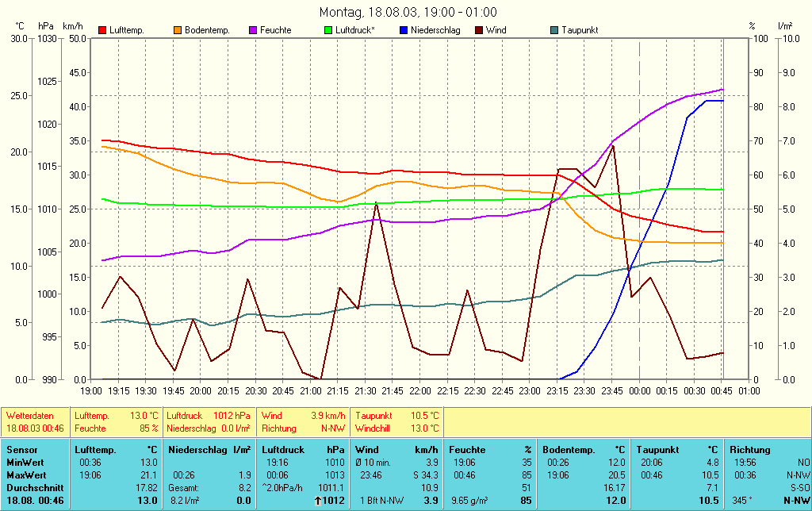Screen dimensions: 812x511
Task: Click the pressure trend up arrow beside 1012
Action: click(319, 501)
